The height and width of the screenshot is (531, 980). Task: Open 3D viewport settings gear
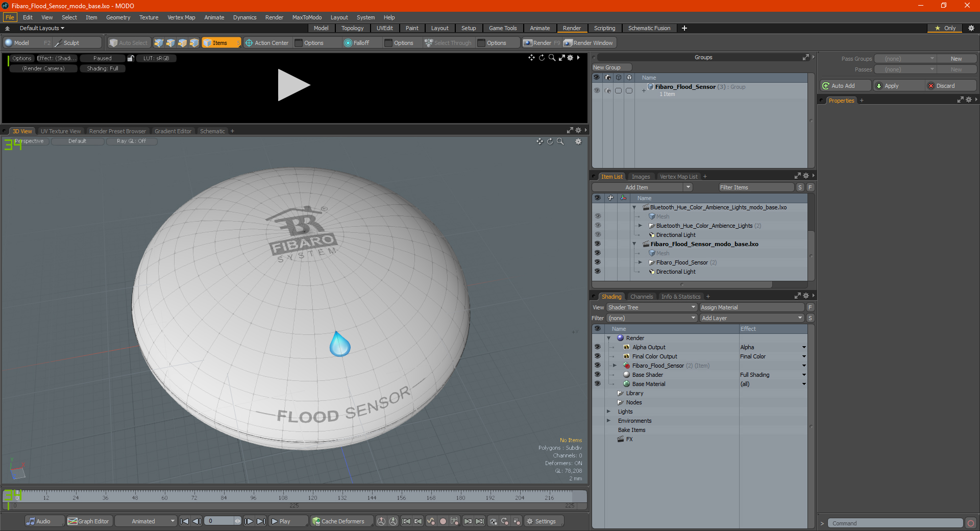point(578,141)
